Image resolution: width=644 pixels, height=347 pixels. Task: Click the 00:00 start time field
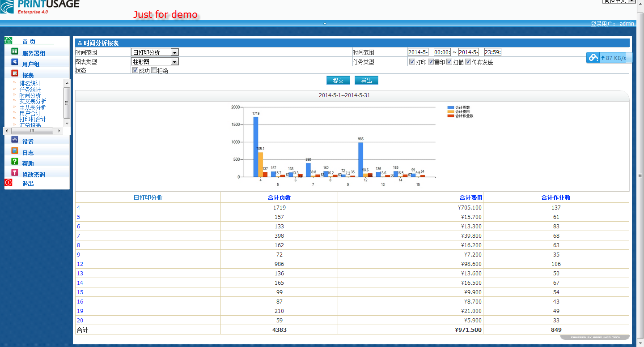(x=442, y=52)
